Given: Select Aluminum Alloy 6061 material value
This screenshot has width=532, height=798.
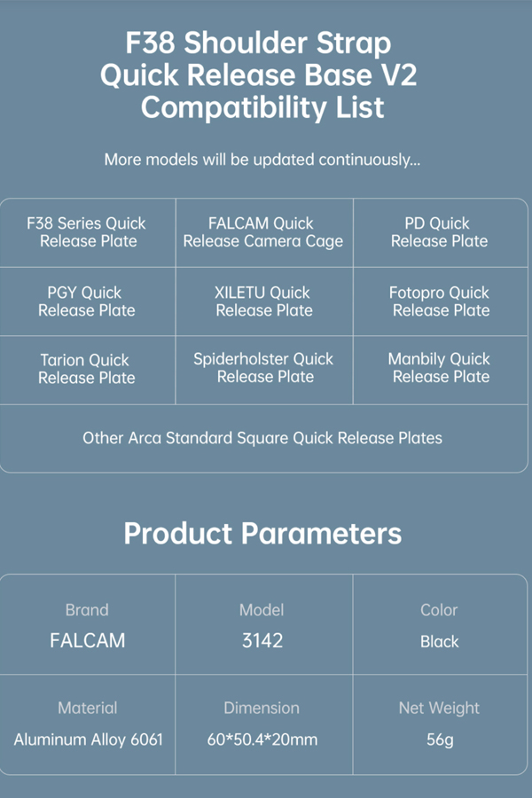Looking at the screenshot, I should click(88, 739).
